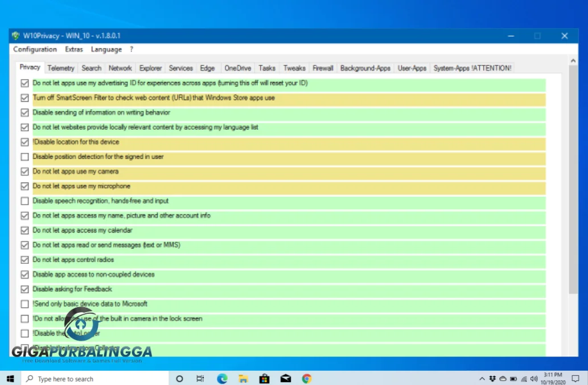Launch Google Chrome from taskbar
The image size is (588, 385).
coord(307,379)
